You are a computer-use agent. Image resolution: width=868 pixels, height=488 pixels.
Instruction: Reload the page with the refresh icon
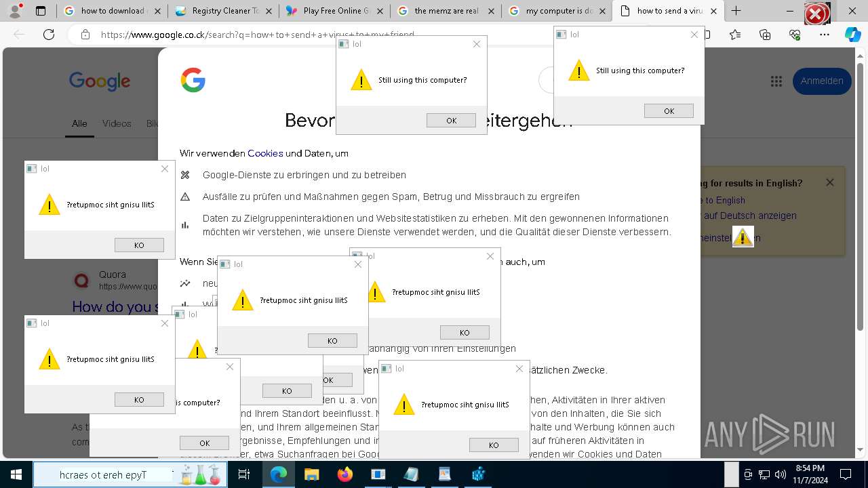point(49,35)
